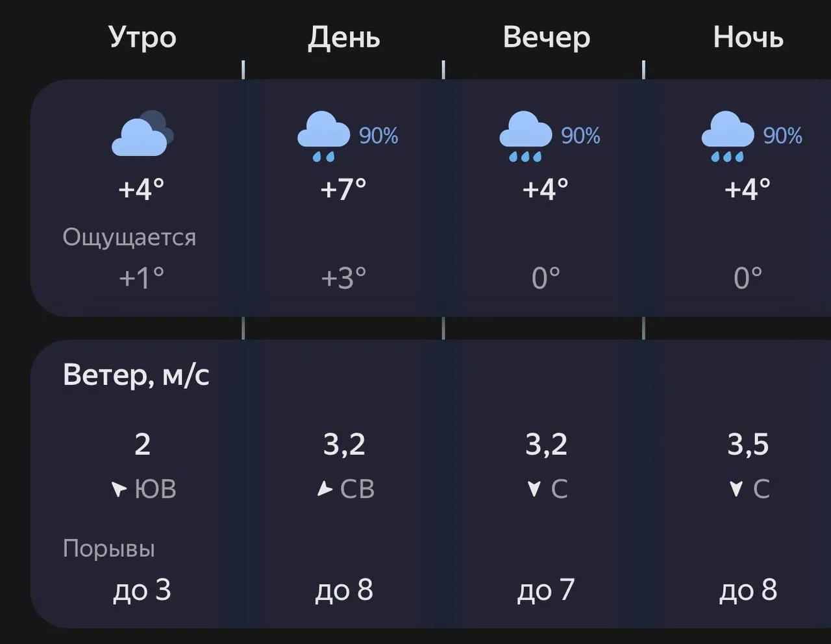The image size is (831, 644).
Task: Click the ЮВ wind direction arrow
Action: [119, 489]
